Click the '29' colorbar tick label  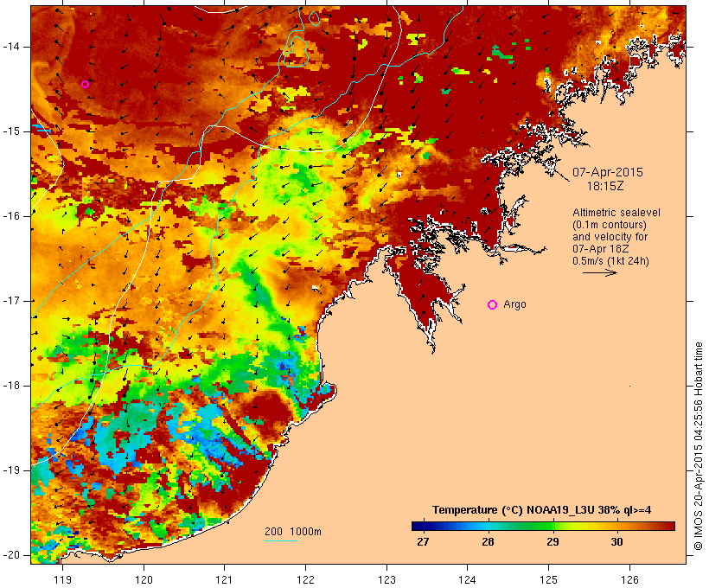[x=553, y=542]
